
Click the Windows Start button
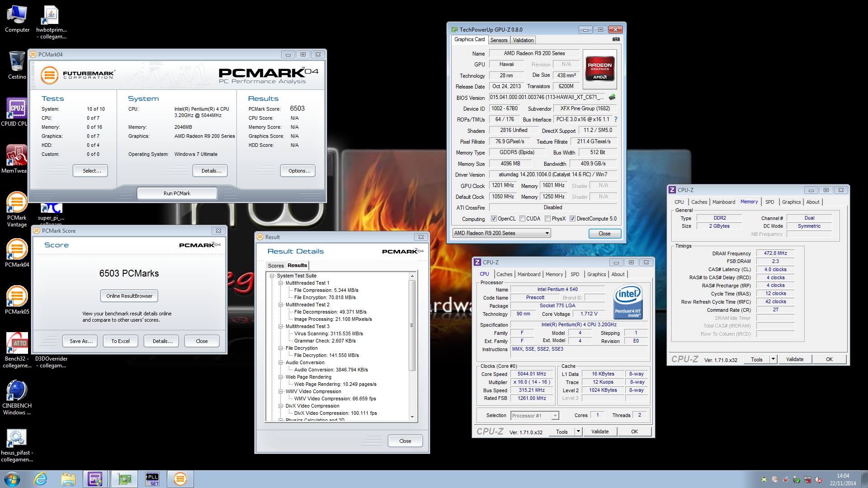(x=12, y=479)
